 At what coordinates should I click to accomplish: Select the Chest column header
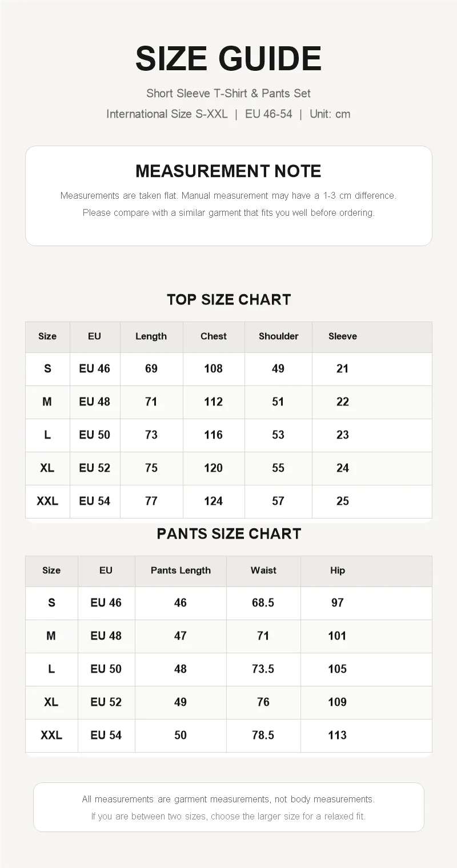214,336
